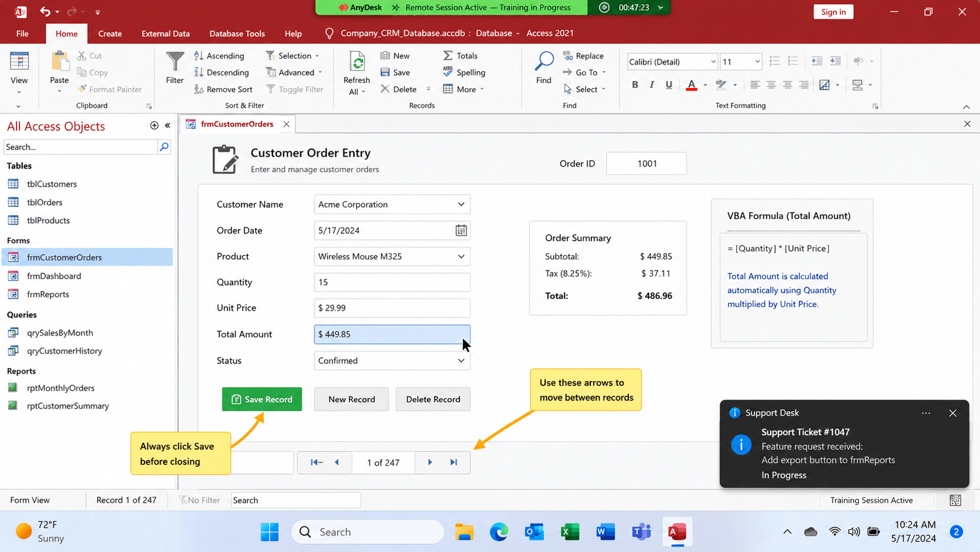The image size is (980, 552).
Task: Toggle Bold formatting
Action: click(x=635, y=85)
